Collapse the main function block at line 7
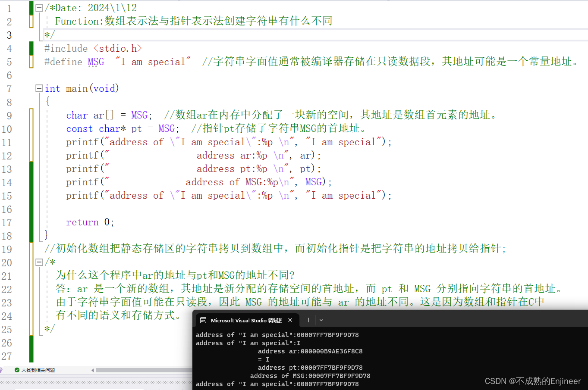 coord(39,88)
